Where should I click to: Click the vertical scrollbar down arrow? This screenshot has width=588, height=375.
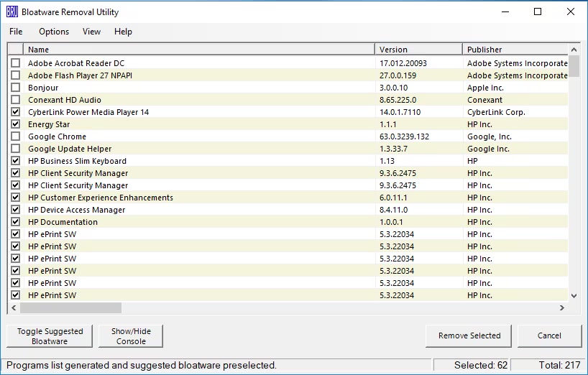click(574, 295)
